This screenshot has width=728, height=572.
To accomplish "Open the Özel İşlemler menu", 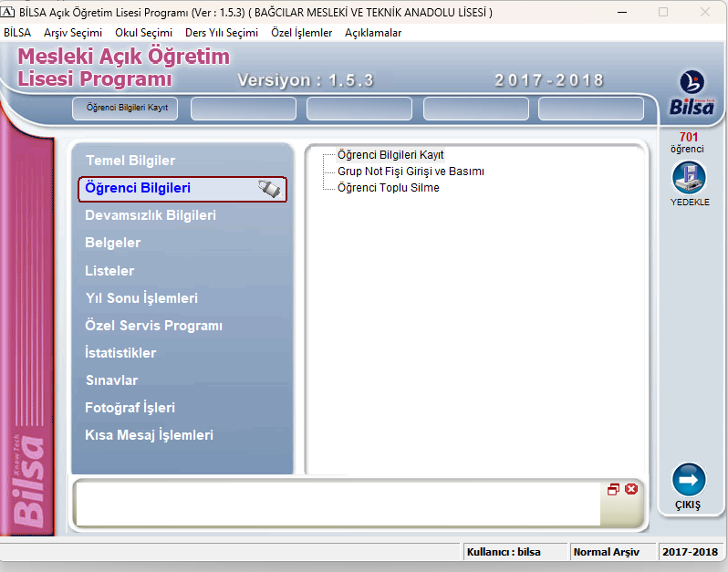I will (302, 32).
